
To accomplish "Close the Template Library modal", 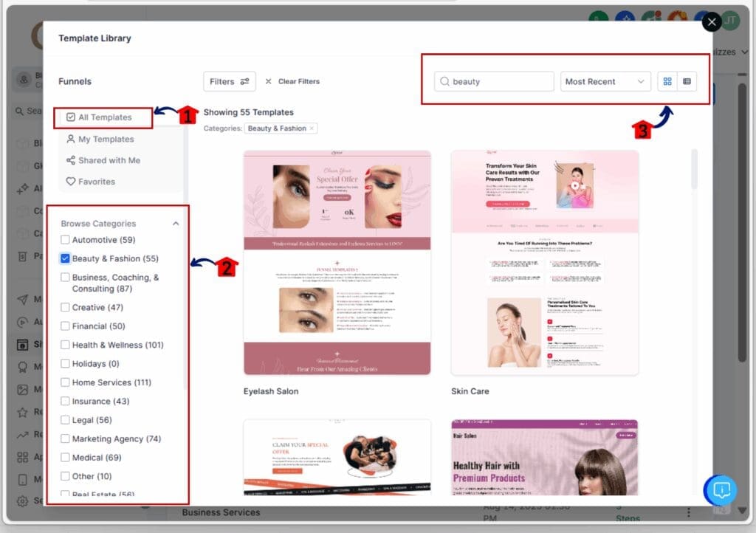I will pos(711,22).
